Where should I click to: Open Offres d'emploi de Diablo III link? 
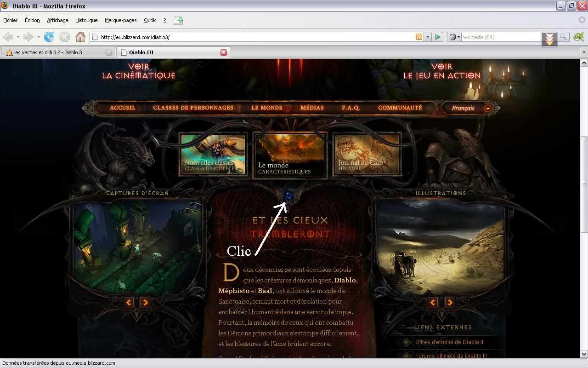click(x=450, y=342)
